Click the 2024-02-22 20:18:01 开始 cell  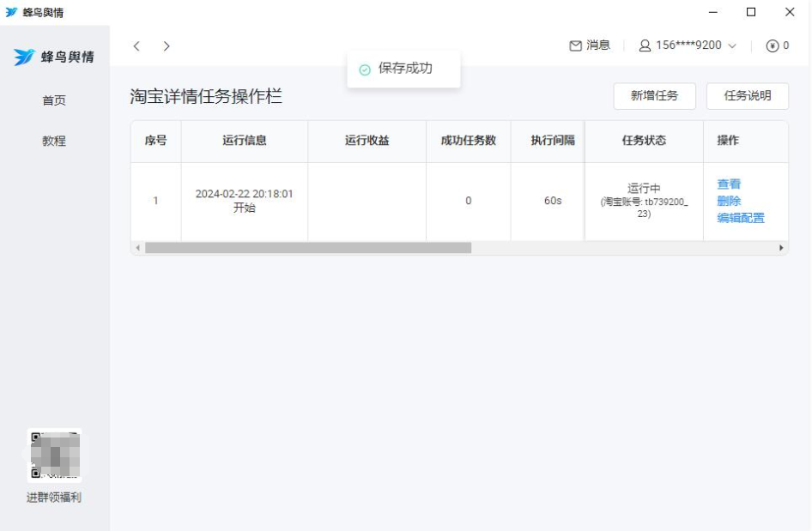[245, 201]
